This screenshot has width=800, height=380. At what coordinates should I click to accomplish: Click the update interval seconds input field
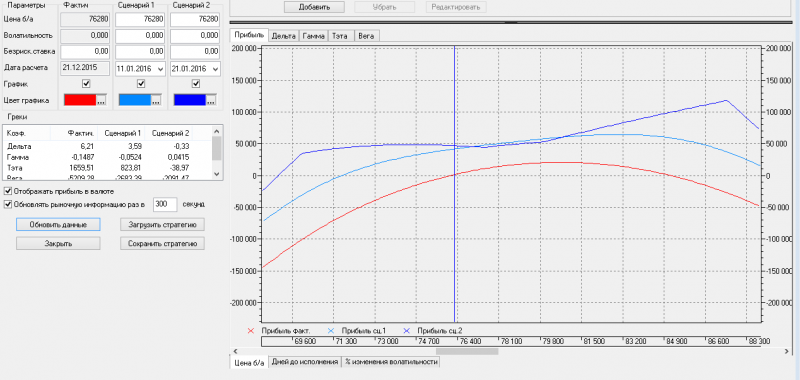(165, 204)
